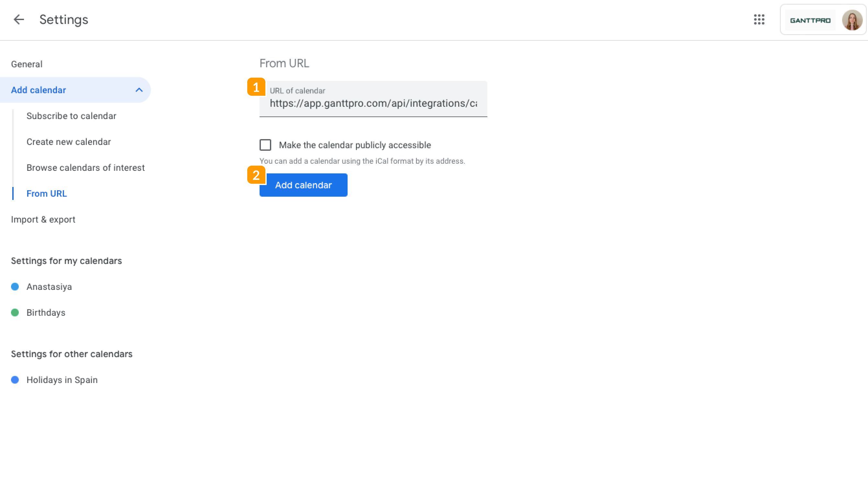Collapse the Add calendar section

[139, 90]
